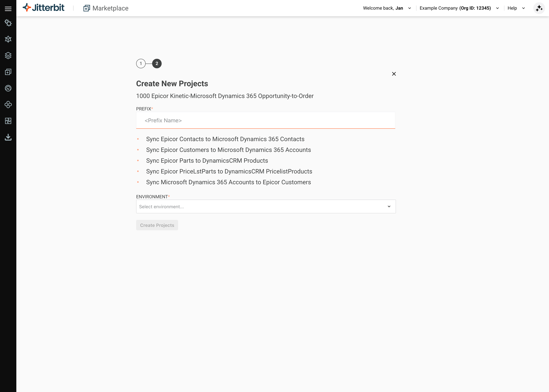Open the Help menu
This screenshot has width=549, height=392.
tap(516, 8)
